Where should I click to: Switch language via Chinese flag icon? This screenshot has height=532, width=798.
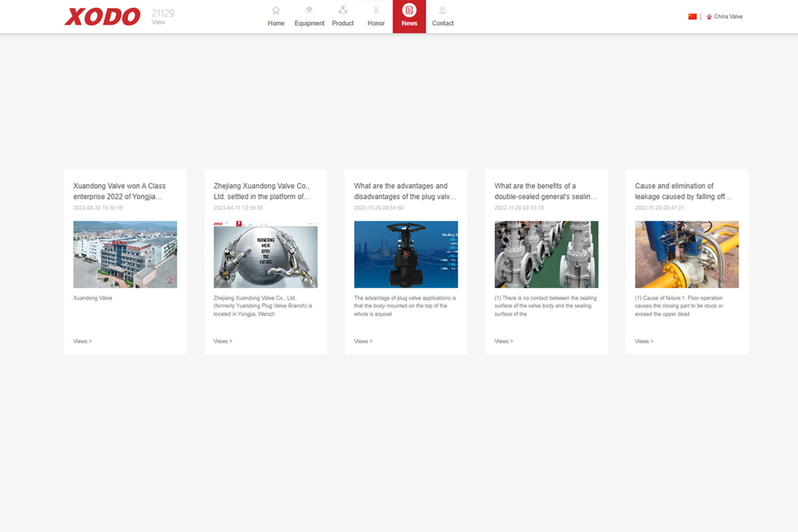point(692,16)
